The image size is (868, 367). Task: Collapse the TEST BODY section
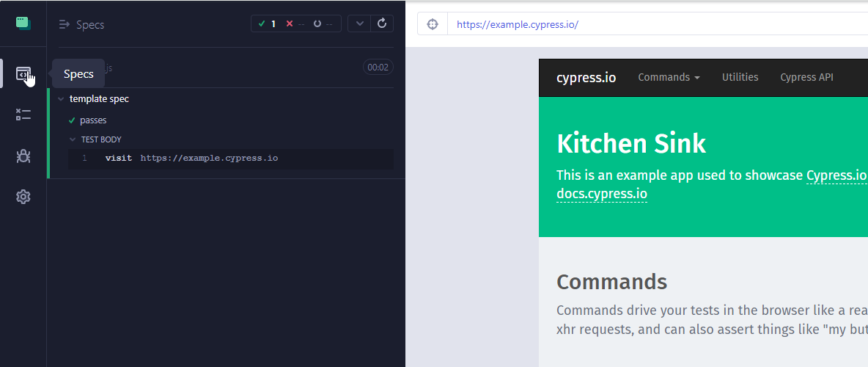73,139
